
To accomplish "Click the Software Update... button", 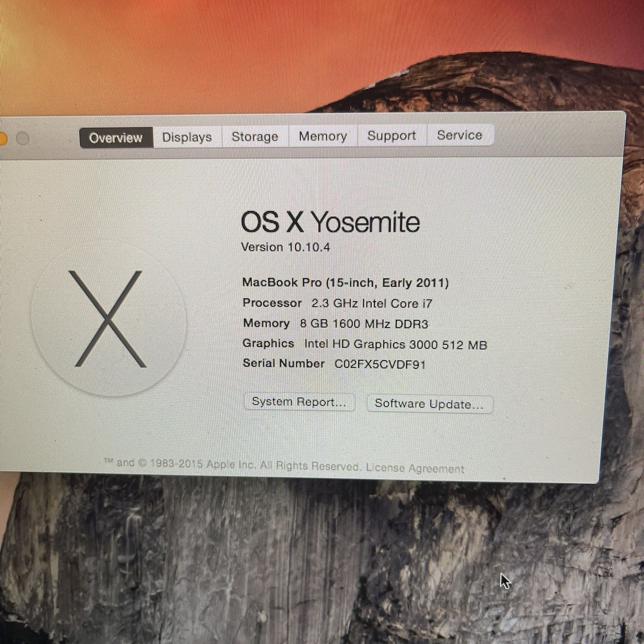I will tap(429, 404).
